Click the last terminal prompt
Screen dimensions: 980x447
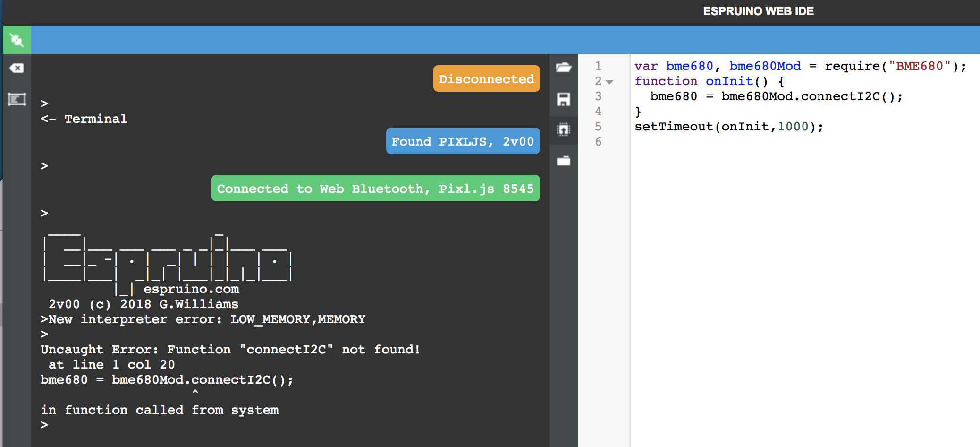tap(44, 425)
